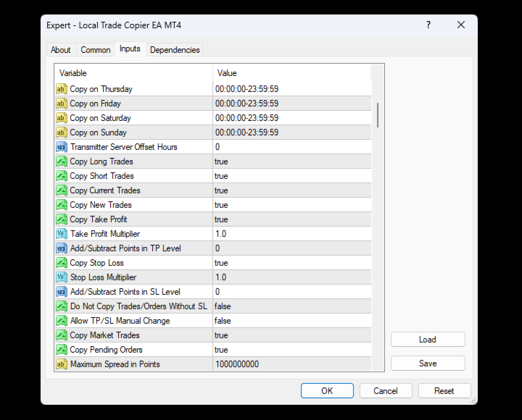Load a preset with the Load button
The height and width of the screenshot is (420, 522).
pos(428,340)
